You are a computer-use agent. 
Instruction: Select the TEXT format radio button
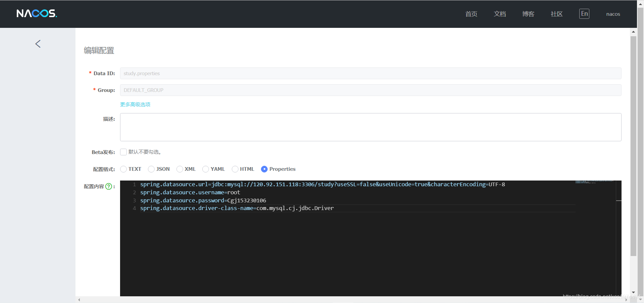click(x=123, y=169)
